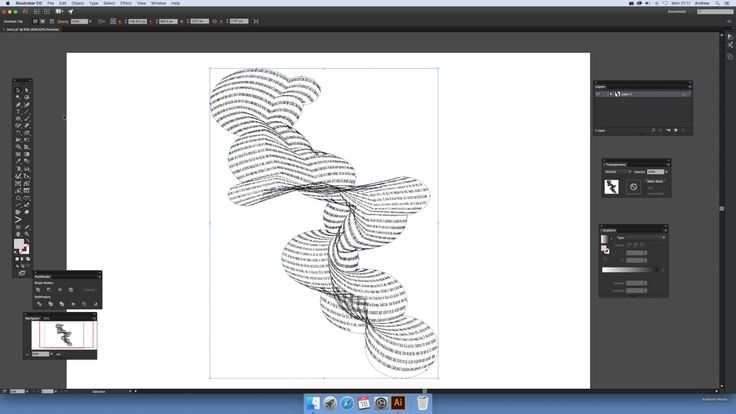Switch to the Info tab beside Navigator
736x414 pixels.
click(x=46, y=318)
